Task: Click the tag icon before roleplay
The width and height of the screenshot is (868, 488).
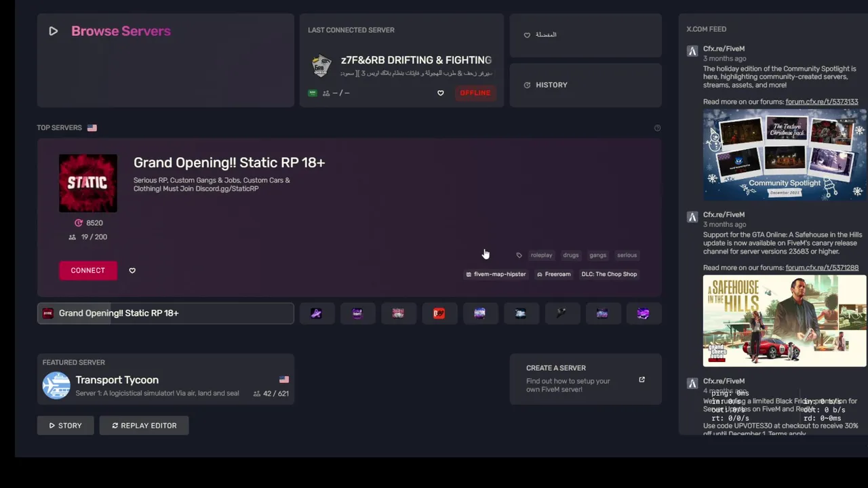Action: pyautogui.click(x=519, y=256)
